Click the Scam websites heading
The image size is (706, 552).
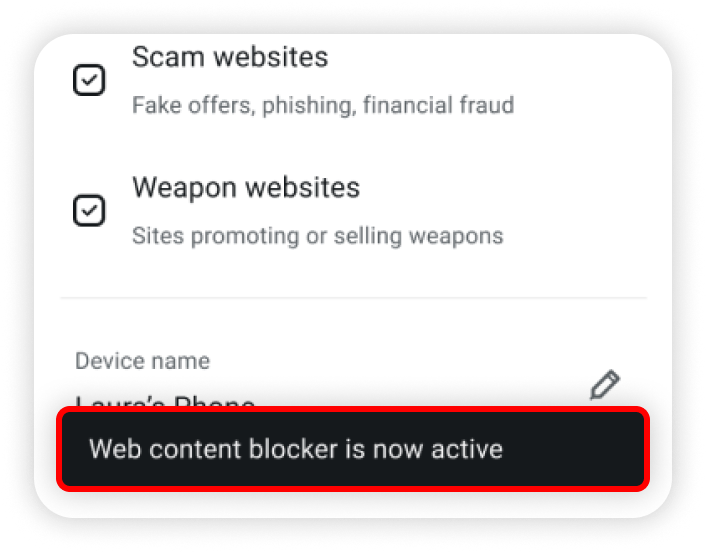[230, 57]
